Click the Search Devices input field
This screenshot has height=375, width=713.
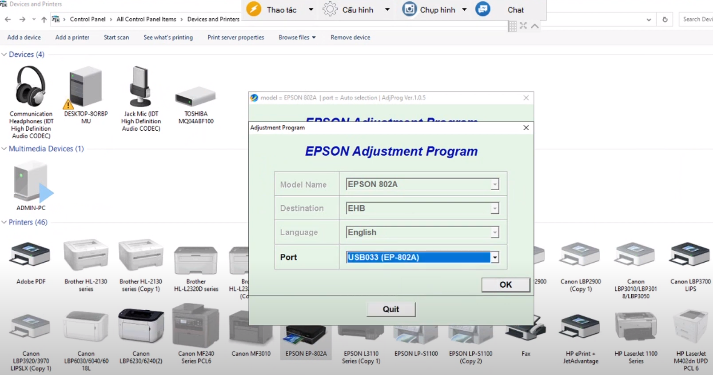click(x=696, y=19)
